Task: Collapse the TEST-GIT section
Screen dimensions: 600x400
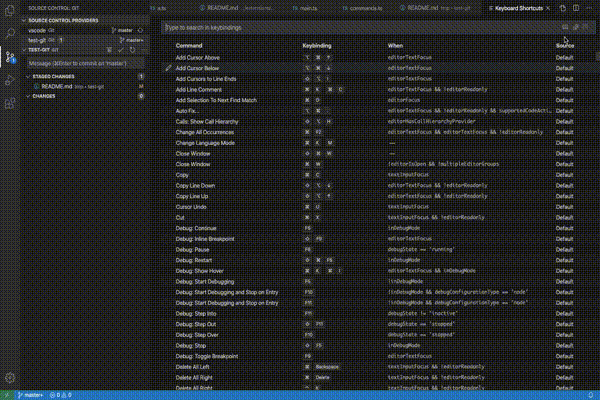Action: (x=63, y=50)
